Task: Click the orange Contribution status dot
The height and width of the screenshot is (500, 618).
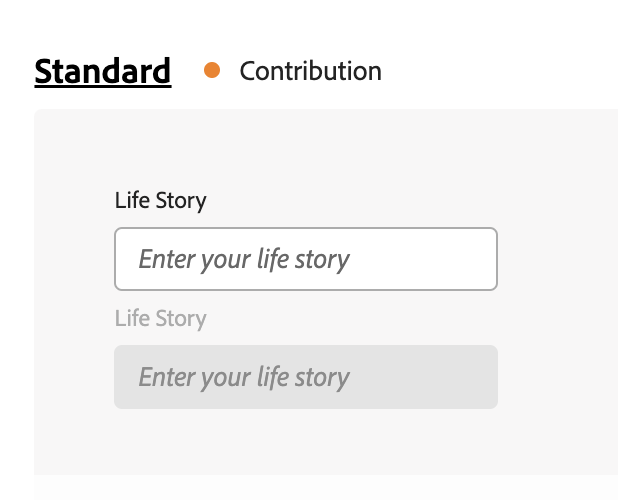Action: (x=212, y=71)
